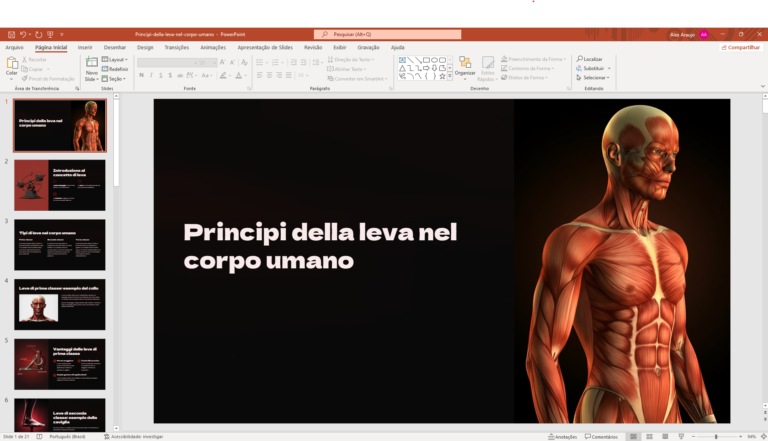Toggle the Comentários pane in status bar
The width and height of the screenshot is (768, 441).
pos(602,437)
